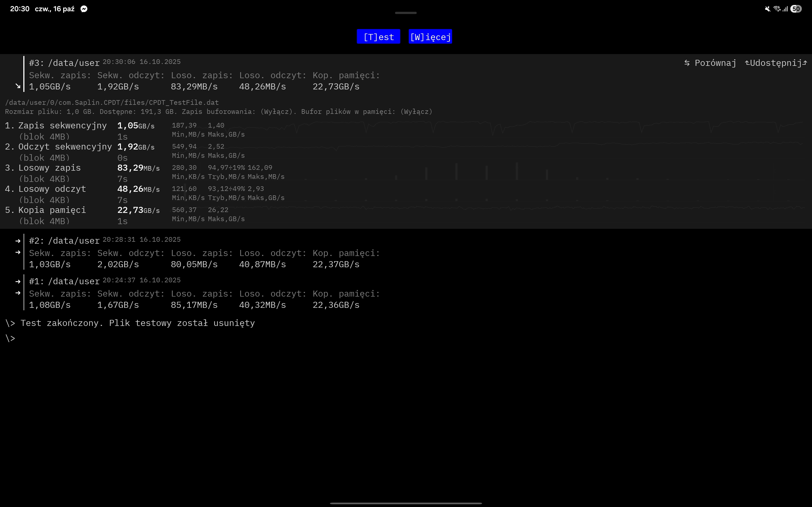The image size is (812, 507).
Task: Tap the Wi-Fi status icon
Action: [776, 9]
